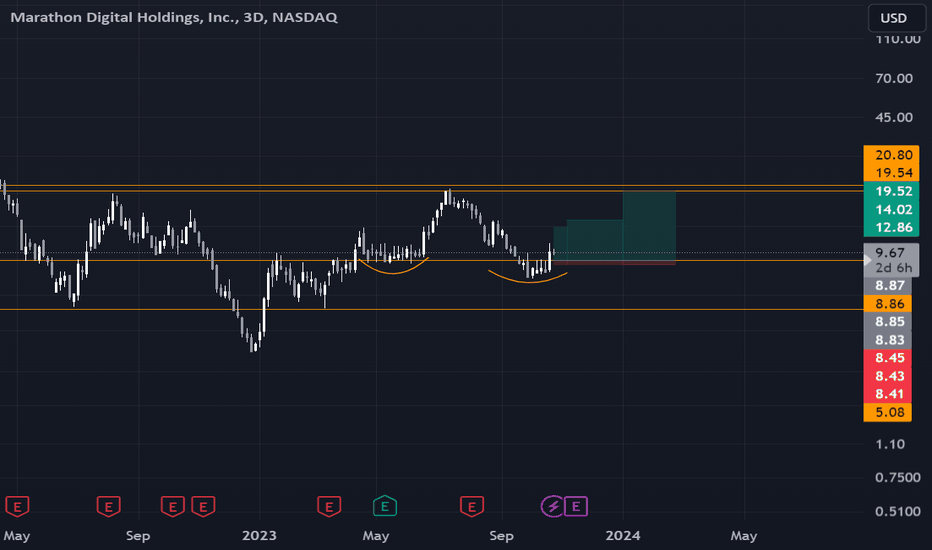Click the current price 9.67 label
The width and height of the screenshot is (932, 550).
point(891,253)
